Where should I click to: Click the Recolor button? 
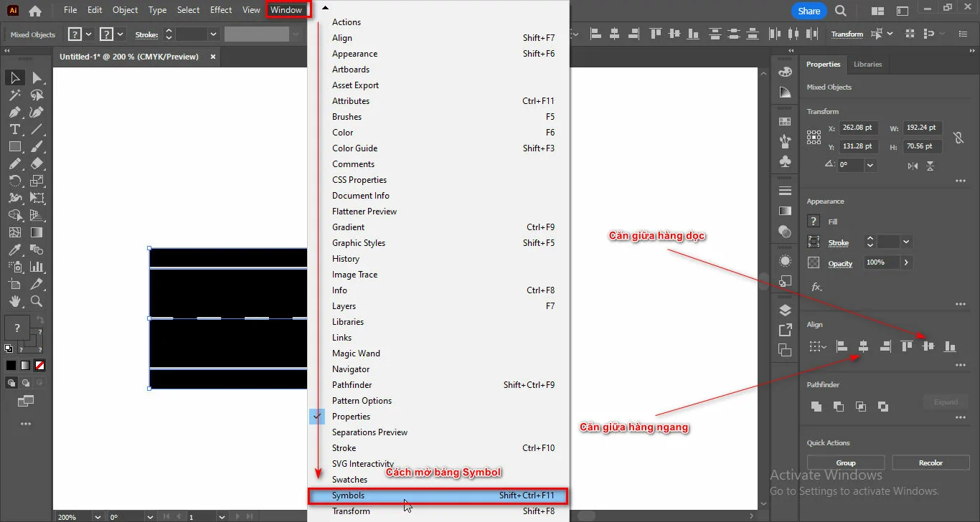[x=930, y=462]
